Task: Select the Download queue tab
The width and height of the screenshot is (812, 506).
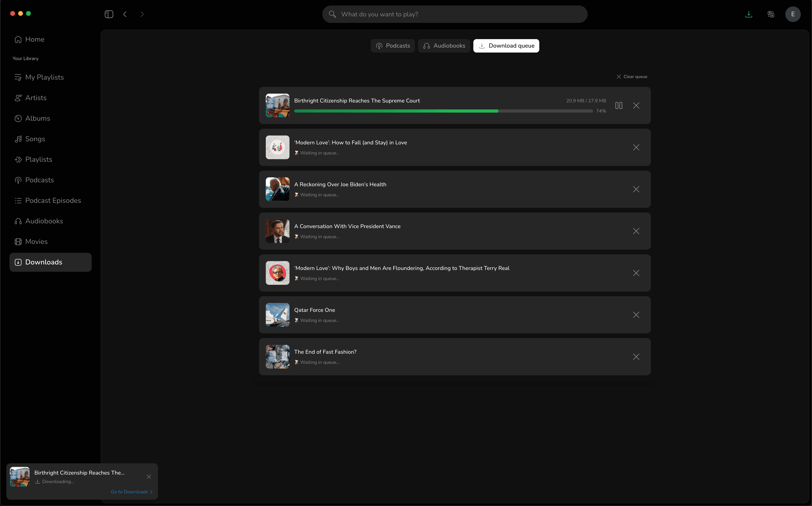Action: 506,46
